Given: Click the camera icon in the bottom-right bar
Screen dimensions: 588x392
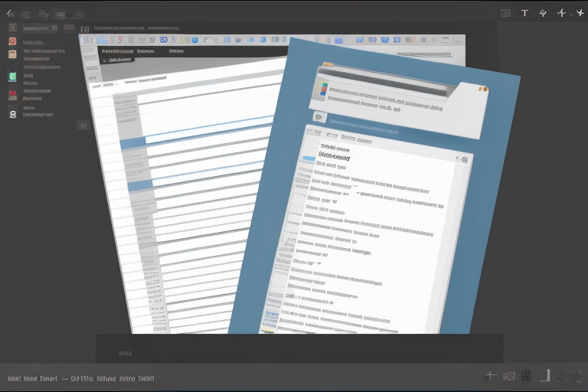Looking at the screenshot, I should click(x=508, y=376).
